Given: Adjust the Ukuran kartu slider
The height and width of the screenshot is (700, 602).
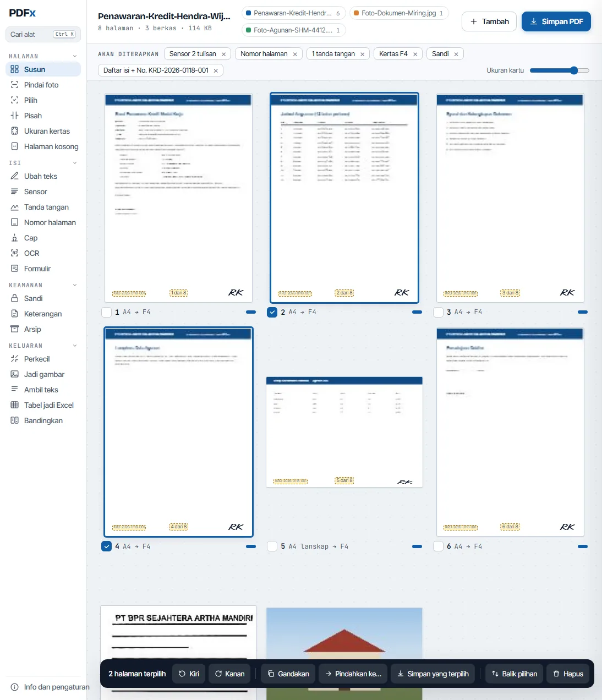Looking at the screenshot, I should coord(559,70).
